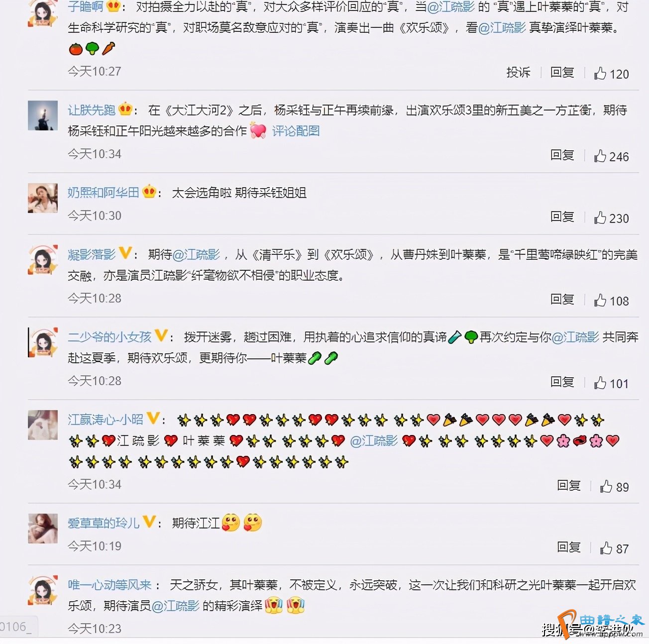Click 回复 on the 今天10:30 comment

click(x=562, y=216)
